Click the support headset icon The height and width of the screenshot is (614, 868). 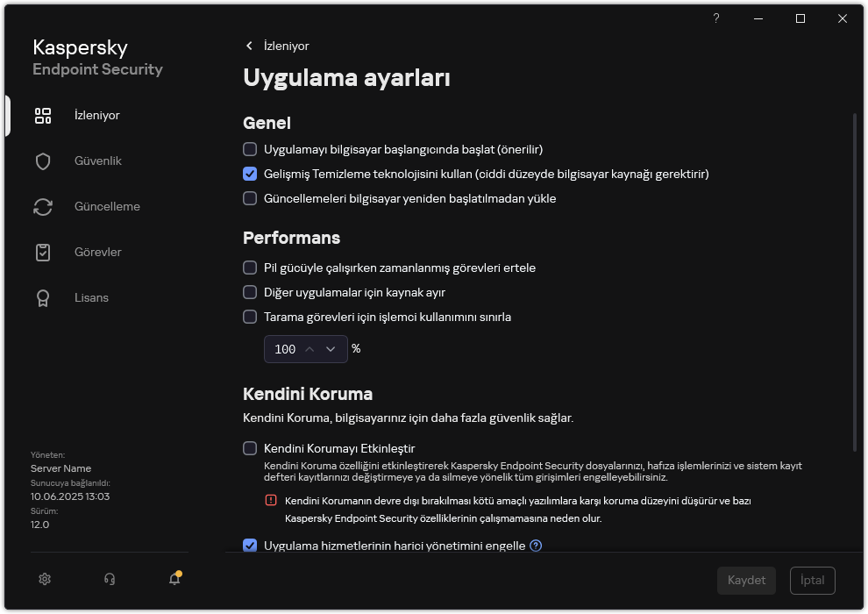point(109,579)
